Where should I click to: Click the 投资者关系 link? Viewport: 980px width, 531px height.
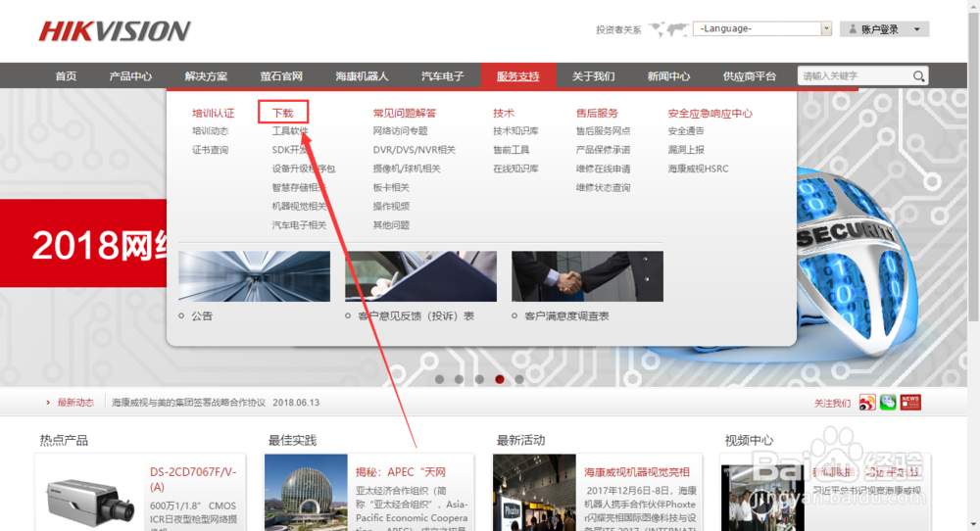pos(618,29)
